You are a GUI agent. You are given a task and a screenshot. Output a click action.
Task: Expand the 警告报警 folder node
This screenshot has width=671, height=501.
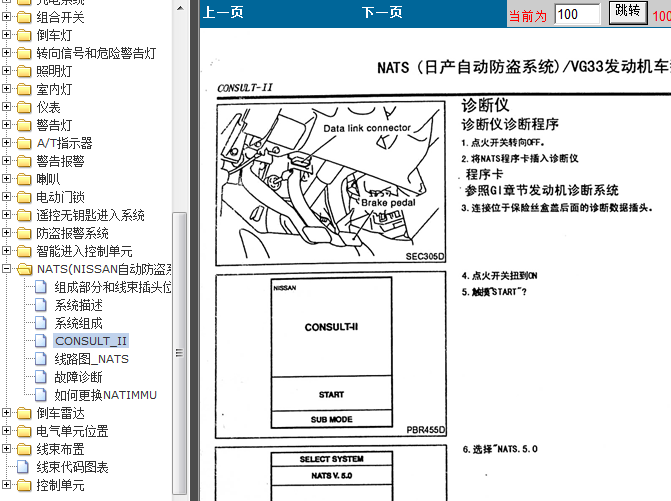[x=6, y=160]
